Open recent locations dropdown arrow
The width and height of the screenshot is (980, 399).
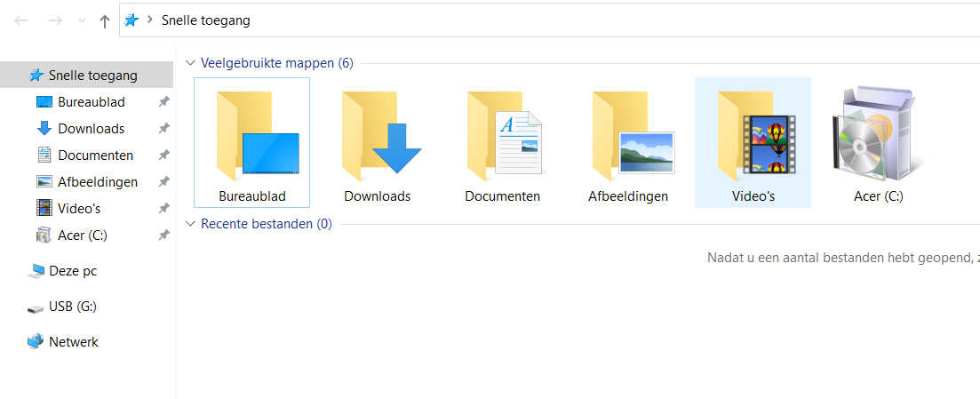click(82, 20)
